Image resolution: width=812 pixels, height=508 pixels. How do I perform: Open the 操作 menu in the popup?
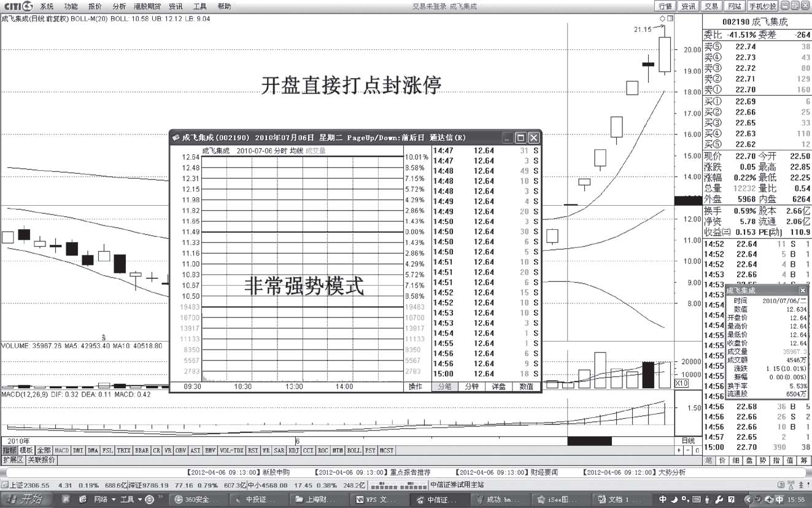click(x=416, y=387)
